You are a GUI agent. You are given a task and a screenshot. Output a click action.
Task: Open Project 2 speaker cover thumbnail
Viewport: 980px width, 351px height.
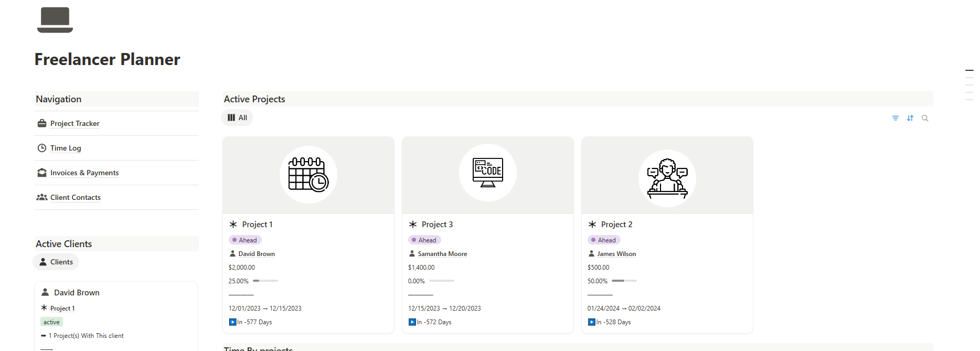pos(667,175)
